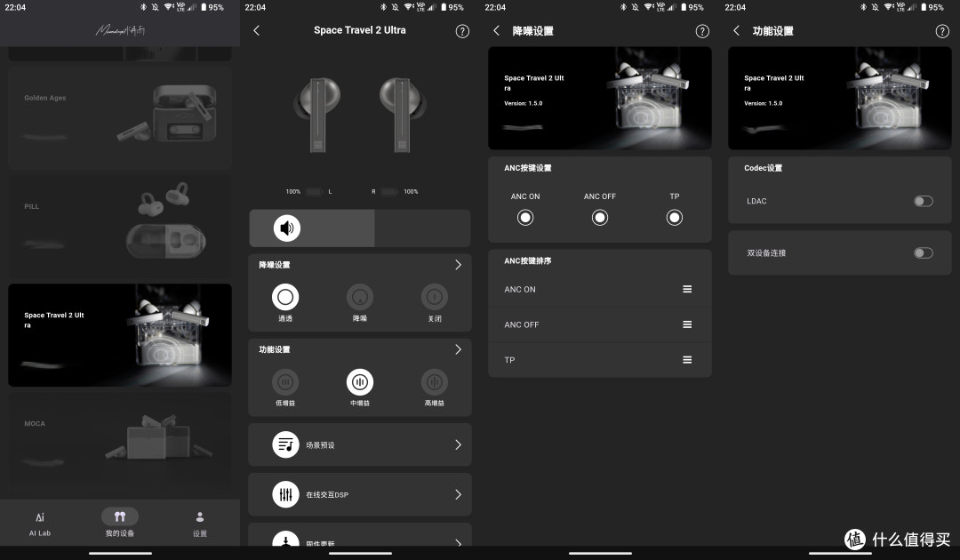Grab the reorder handle for ANC OFF
This screenshot has height=560, width=960.
(x=687, y=324)
